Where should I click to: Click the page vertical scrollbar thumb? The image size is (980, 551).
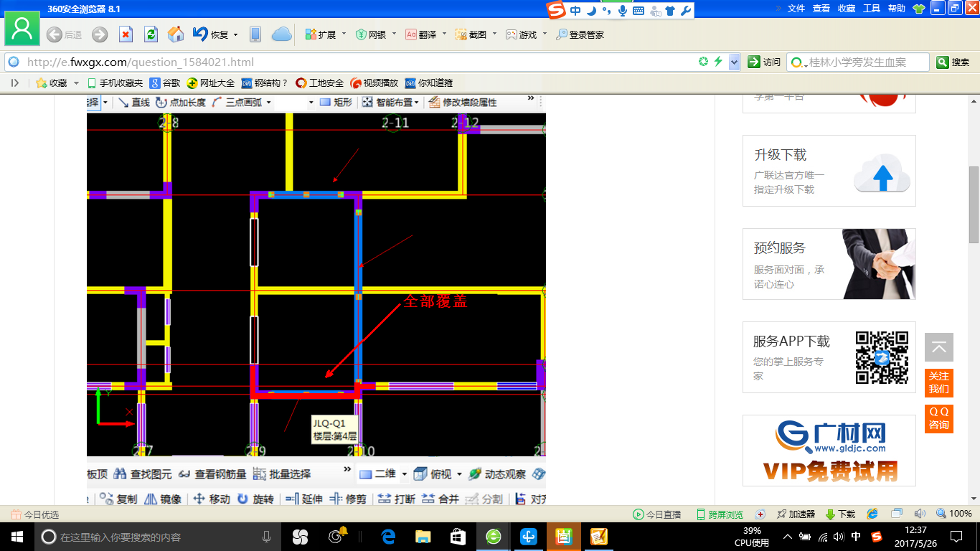pyautogui.click(x=974, y=204)
